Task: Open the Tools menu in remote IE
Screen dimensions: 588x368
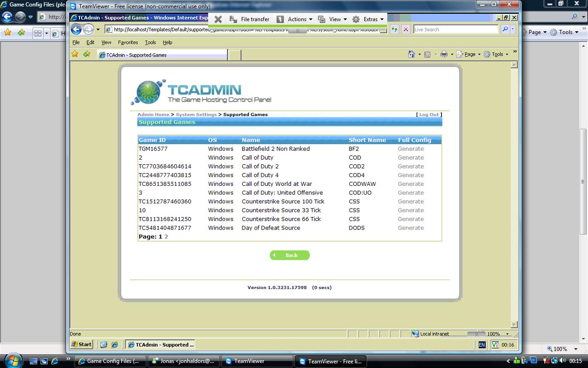Action: [150, 42]
